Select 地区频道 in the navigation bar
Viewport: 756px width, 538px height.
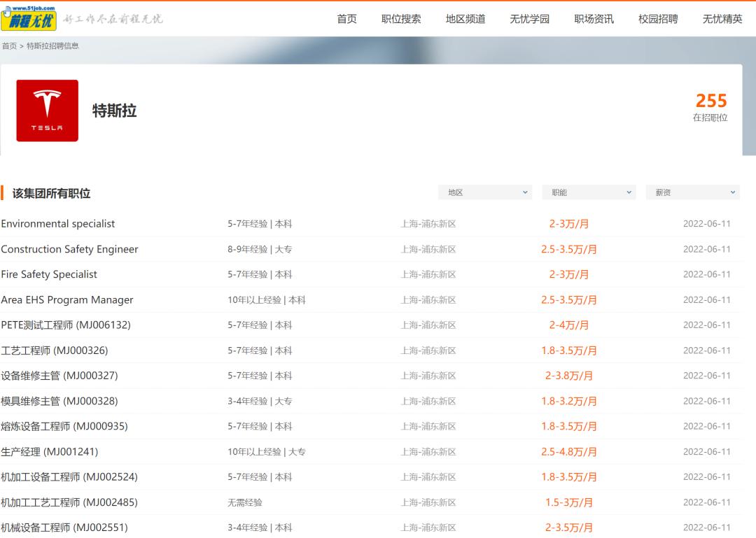coord(465,19)
